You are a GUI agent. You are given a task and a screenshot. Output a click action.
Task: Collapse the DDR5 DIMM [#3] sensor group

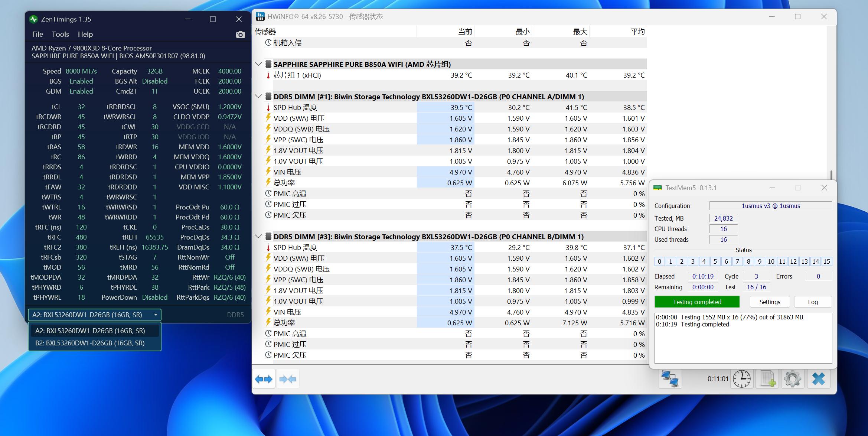pyautogui.click(x=258, y=237)
